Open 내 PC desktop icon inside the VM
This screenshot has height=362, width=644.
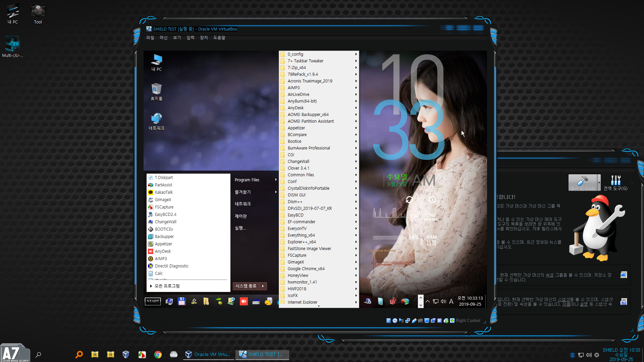pyautogui.click(x=156, y=62)
